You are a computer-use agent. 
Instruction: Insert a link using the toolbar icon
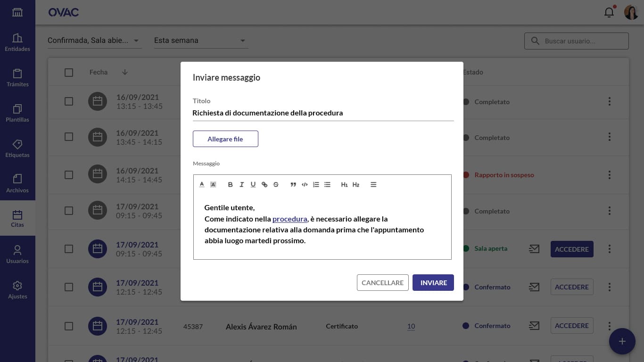pyautogui.click(x=264, y=185)
